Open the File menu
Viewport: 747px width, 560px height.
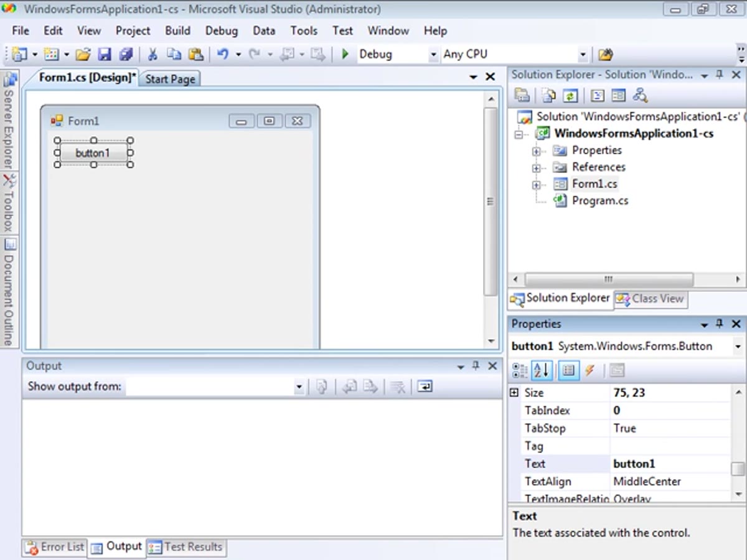21,30
